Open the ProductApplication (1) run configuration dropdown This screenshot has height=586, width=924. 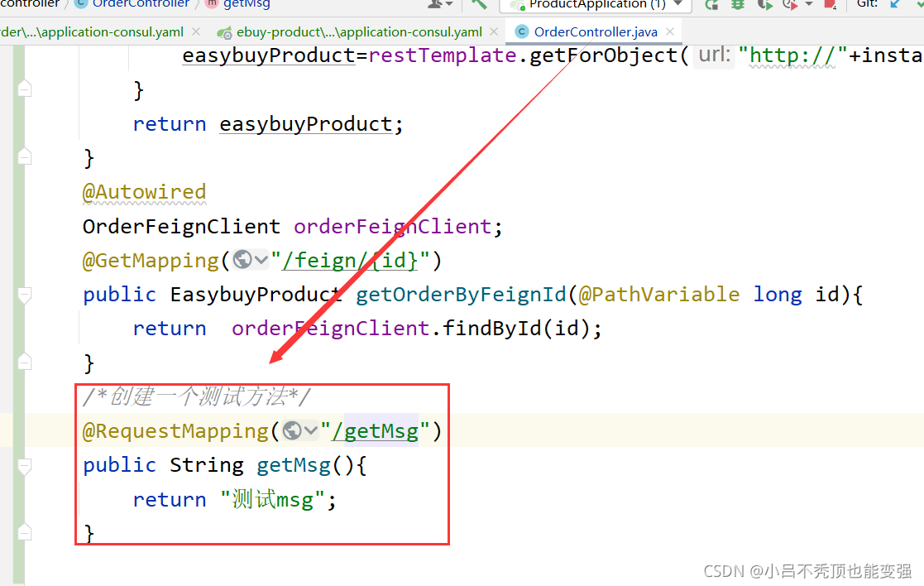coord(595,5)
